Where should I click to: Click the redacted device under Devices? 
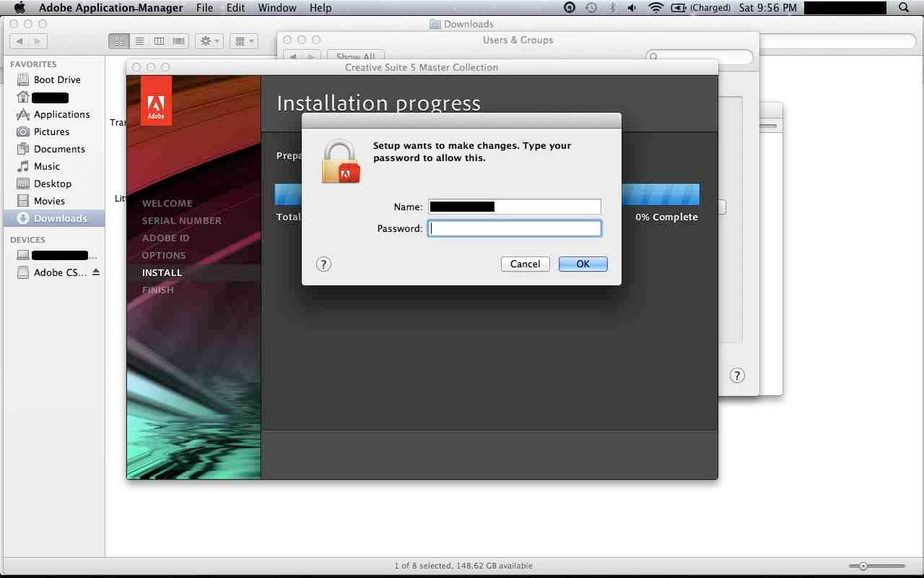coord(54,255)
